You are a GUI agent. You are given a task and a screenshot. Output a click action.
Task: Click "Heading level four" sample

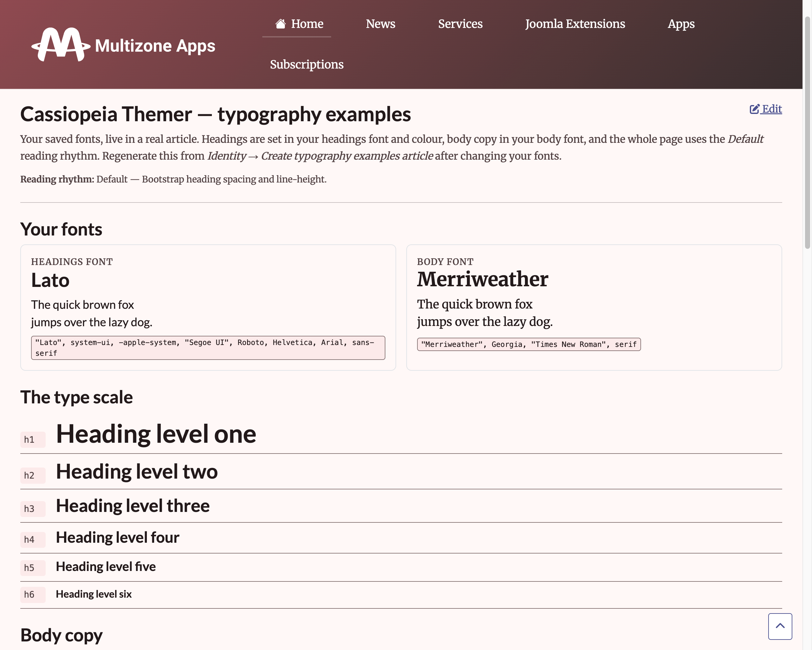pyautogui.click(x=117, y=538)
